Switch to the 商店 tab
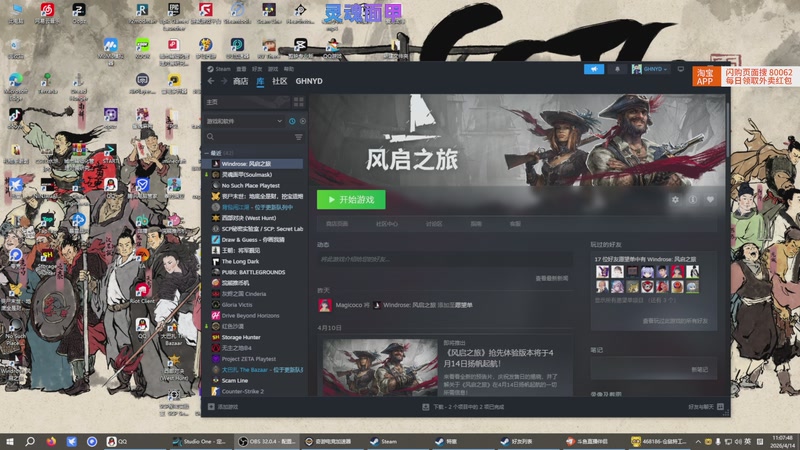Screen dimensions: 800x450 tap(240, 81)
